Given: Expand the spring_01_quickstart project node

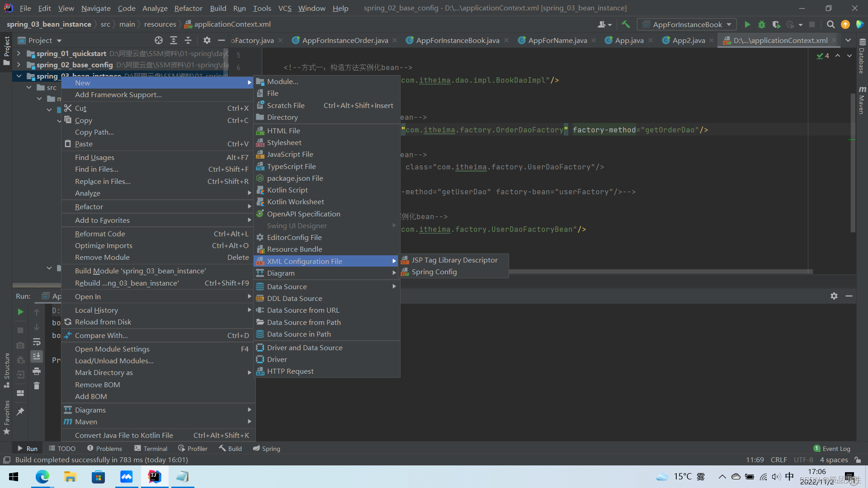Looking at the screenshot, I should coord(19,53).
